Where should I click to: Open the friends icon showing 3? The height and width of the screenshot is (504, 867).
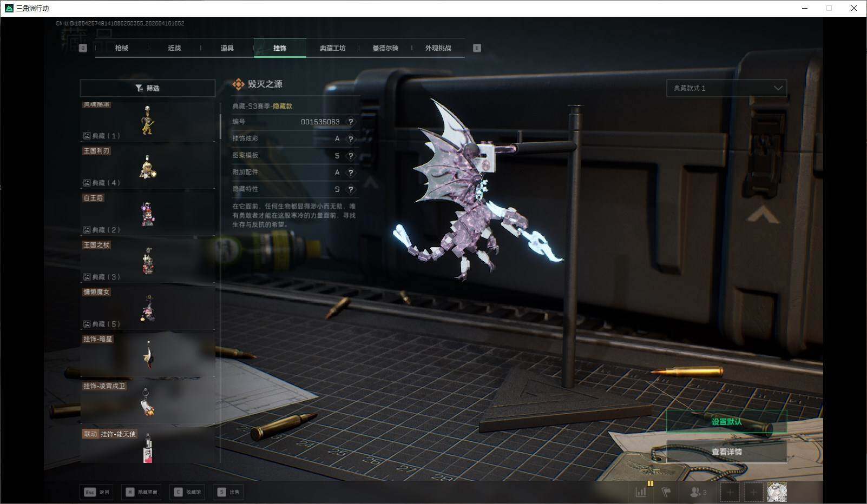click(x=698, y=492)
